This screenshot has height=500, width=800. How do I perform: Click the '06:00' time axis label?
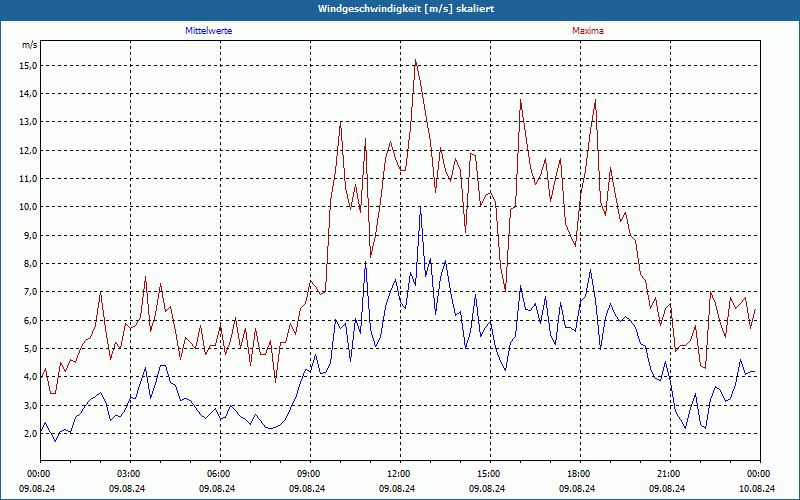(x=218, y=474)
